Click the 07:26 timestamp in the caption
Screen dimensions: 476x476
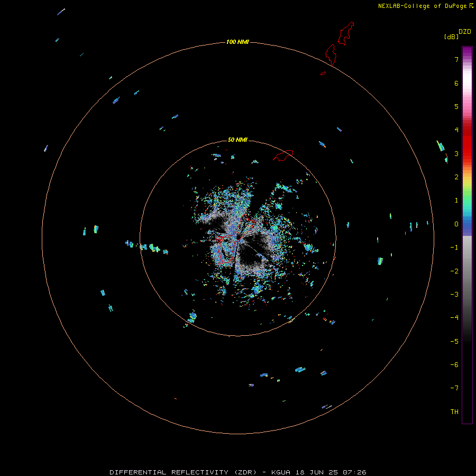354,472
